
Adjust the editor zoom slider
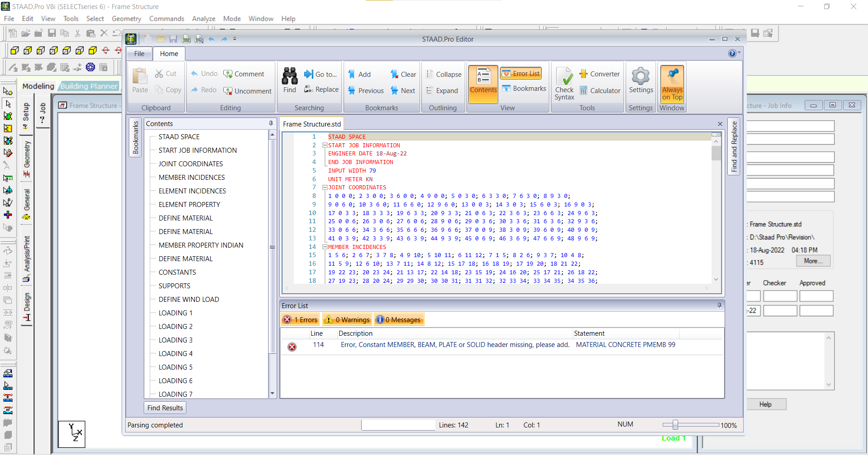click(675, 425)
